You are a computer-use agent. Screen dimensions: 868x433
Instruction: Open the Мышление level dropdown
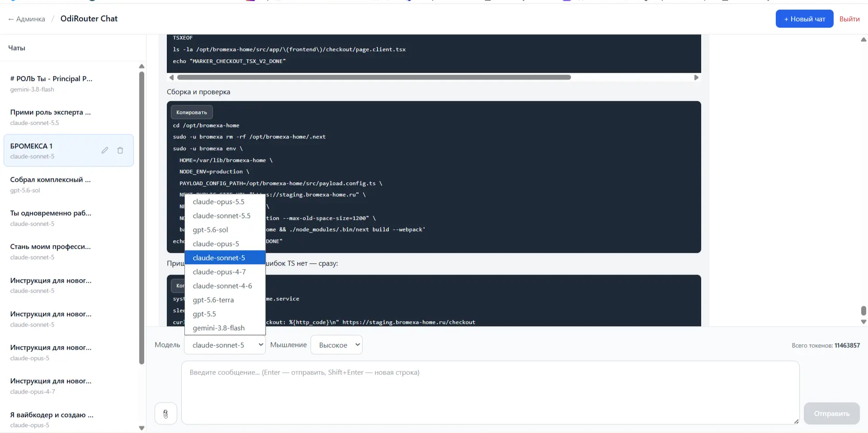(x=337, y=345)
